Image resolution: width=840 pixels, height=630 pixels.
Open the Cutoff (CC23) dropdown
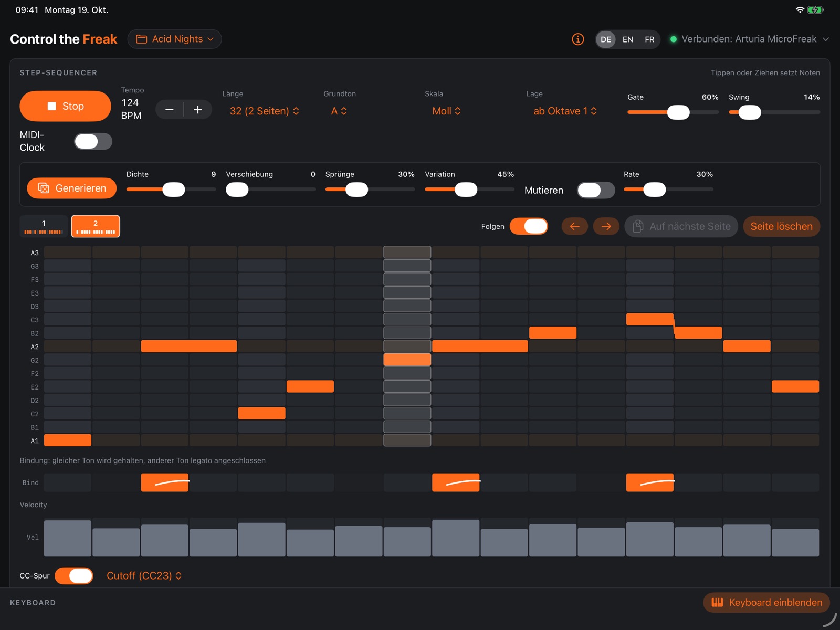click(x=144, y=576)
